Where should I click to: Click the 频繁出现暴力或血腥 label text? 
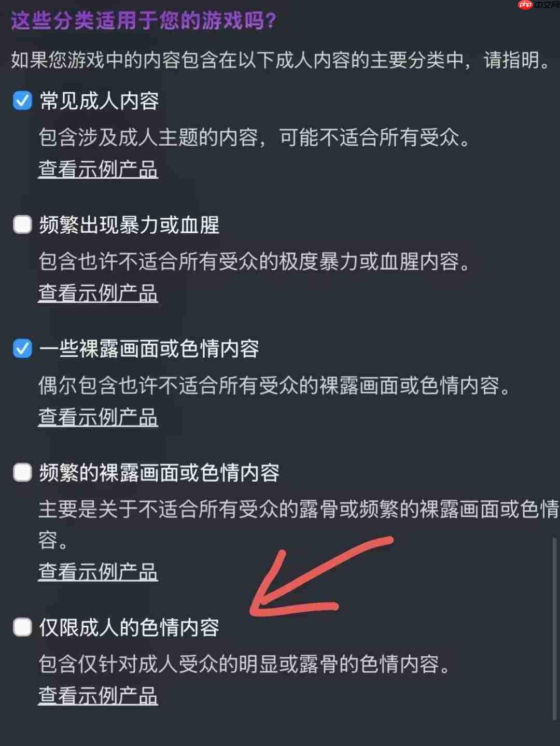pos(130,225)
